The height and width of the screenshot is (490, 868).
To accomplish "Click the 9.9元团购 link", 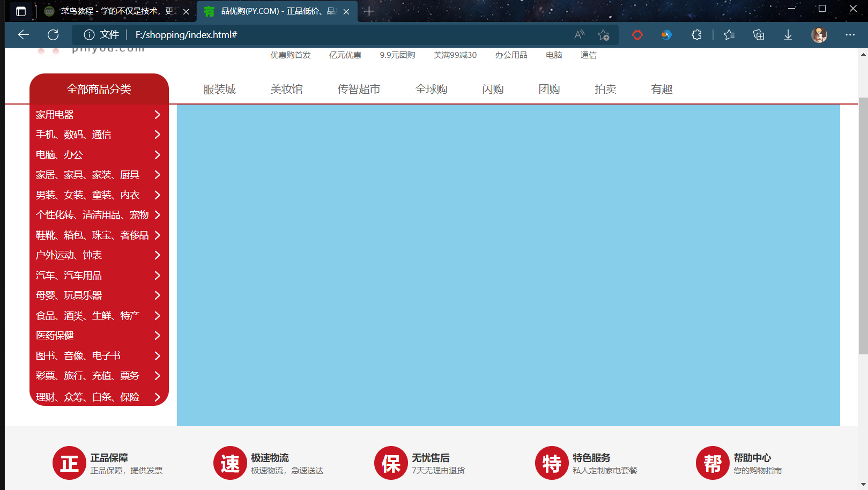I will pos(397,55).
